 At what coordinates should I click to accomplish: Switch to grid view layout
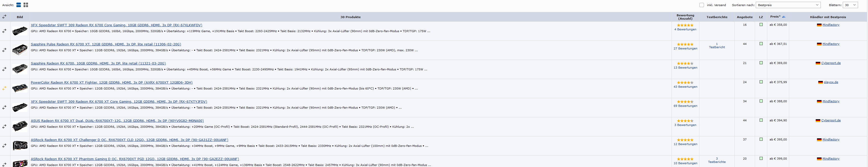coord(26,5)
